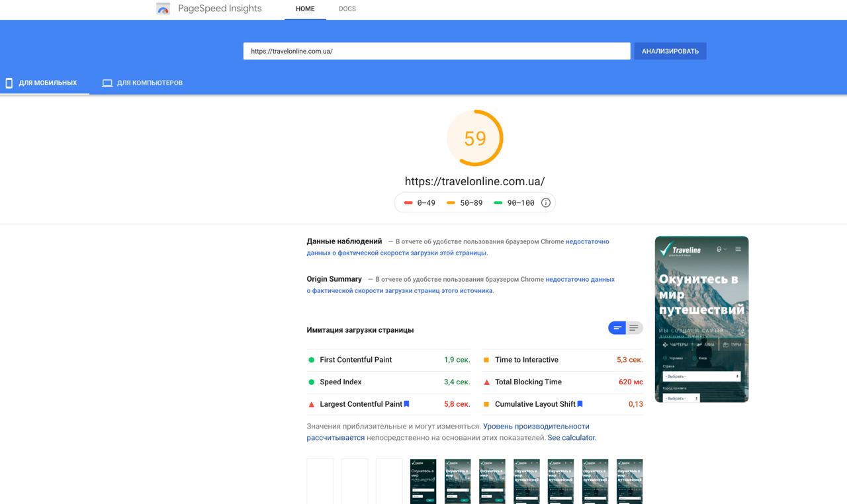The image size is (847, 504).
Task: Click the 'https://travelonline.com.ua/' heading below the score
Action: pyautogui.click(x=475, y=181)
